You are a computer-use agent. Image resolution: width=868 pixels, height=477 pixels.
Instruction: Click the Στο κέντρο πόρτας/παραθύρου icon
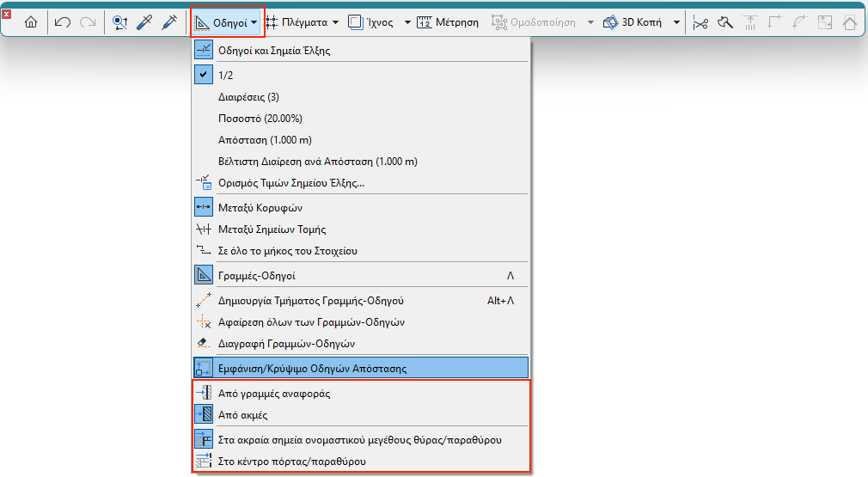[x=203, y=461]
